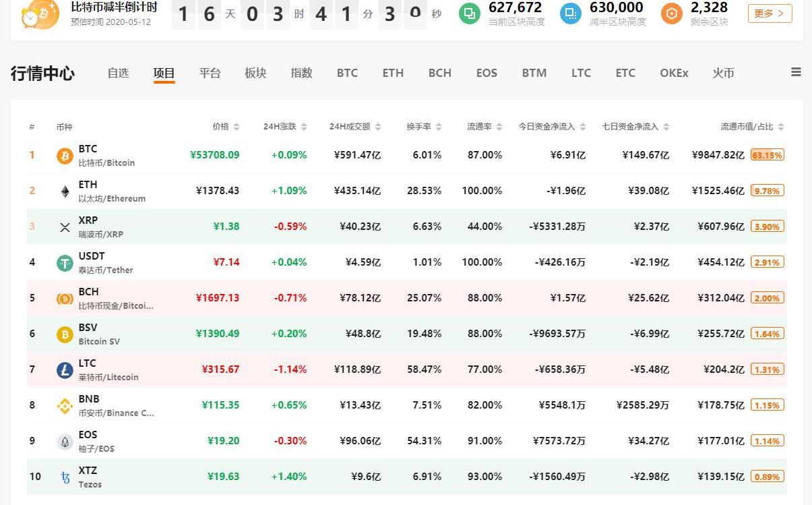Click the XTZ Tezos coin icon
Image resolution: width=812 pixels, height=505 pixels.
coord(65,477)
